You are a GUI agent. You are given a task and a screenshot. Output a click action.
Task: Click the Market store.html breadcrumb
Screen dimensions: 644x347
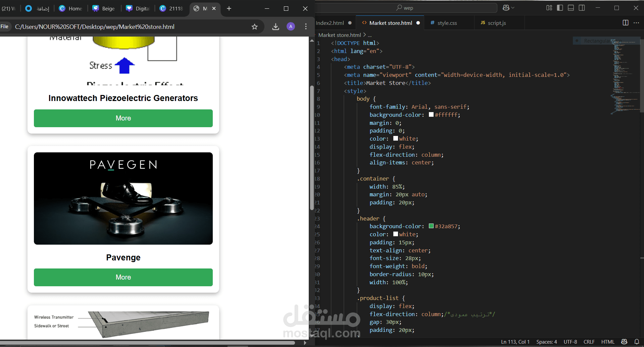(340, 35)
